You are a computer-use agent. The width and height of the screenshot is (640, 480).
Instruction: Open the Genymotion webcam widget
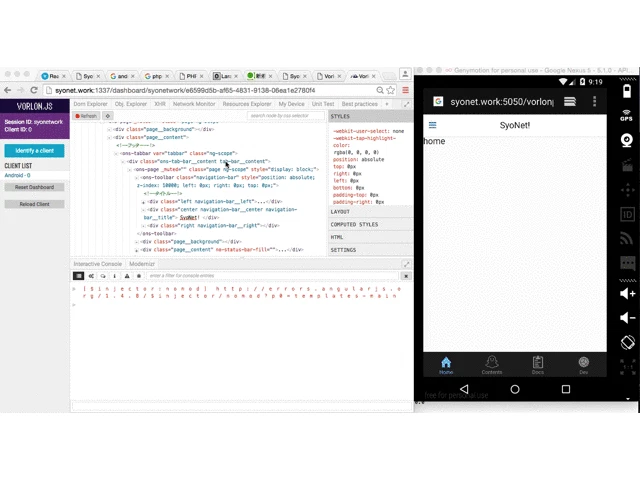pos(627,140)
